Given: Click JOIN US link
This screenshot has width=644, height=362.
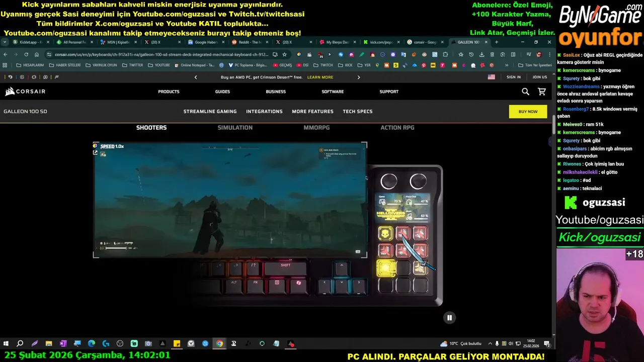Looking at the screenshot, I should pos(540,77).
